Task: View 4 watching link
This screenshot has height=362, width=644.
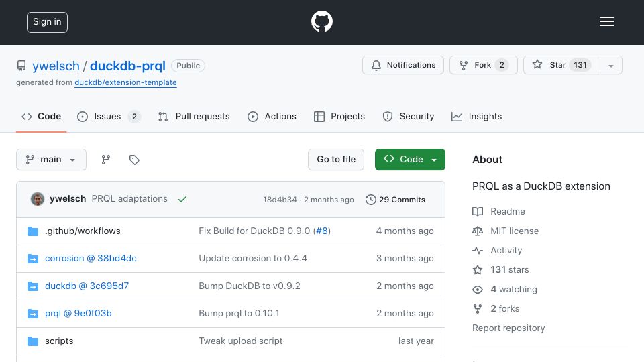Action: tap(504, 290)
